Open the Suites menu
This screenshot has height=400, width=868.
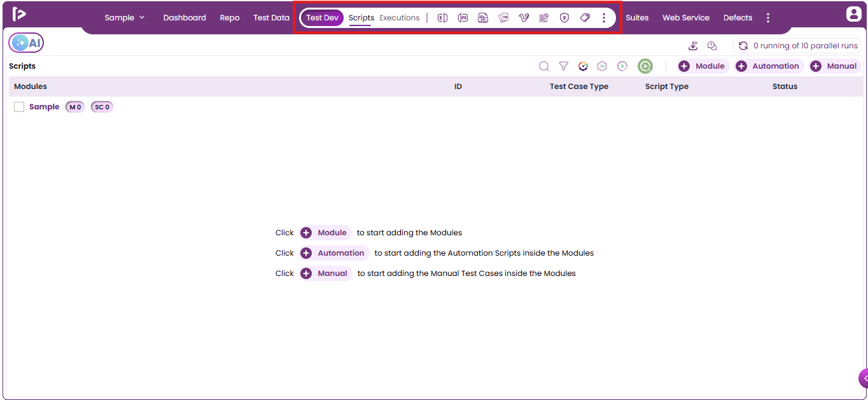pyautogui.click(x=637, y=18)
